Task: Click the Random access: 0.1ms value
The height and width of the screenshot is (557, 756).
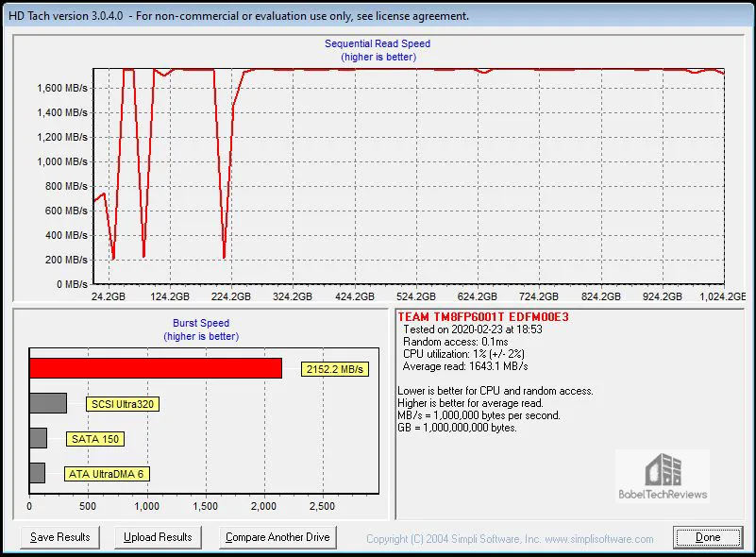Action: click(455, 342)
